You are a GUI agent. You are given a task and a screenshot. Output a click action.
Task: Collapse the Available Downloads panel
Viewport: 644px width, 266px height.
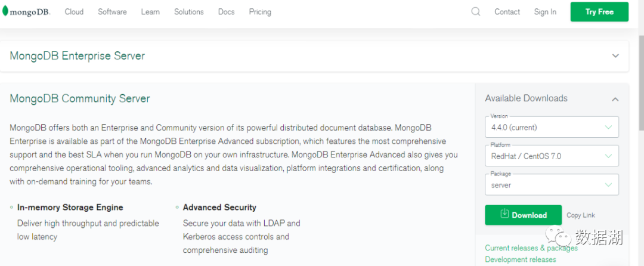click(x=615, y=99)
